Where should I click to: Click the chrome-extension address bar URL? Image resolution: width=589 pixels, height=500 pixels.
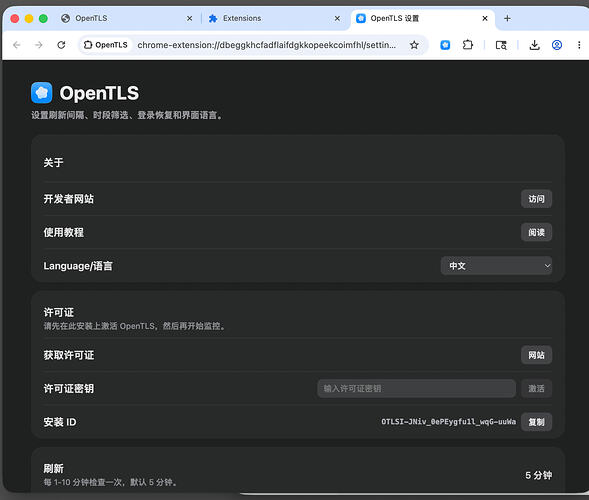pyautogui.click(x=266, y=45)
